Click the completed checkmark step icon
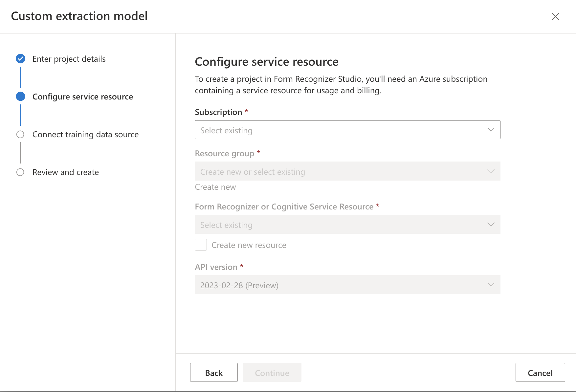 [20, 59]
